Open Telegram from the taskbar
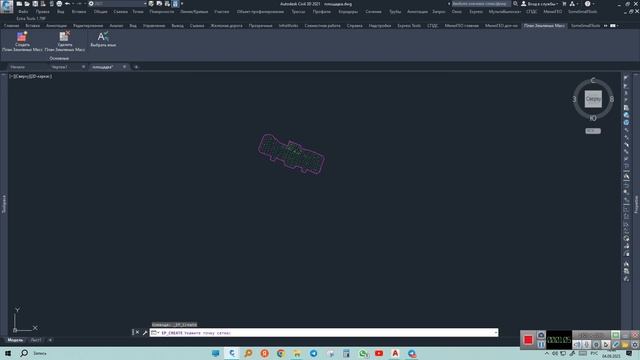This screenshot has height=360, width=640. coord(313,353)
